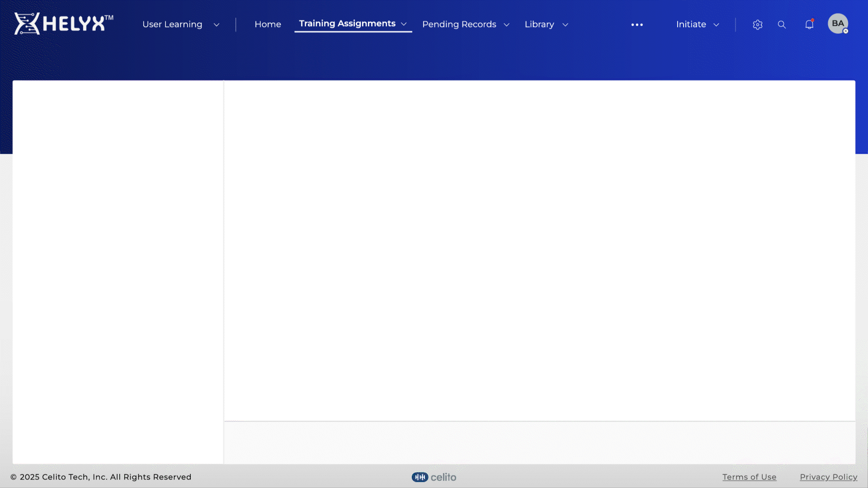Open the settings gear icon
Viewport: 868px width, 488px height.
point(758,25)
